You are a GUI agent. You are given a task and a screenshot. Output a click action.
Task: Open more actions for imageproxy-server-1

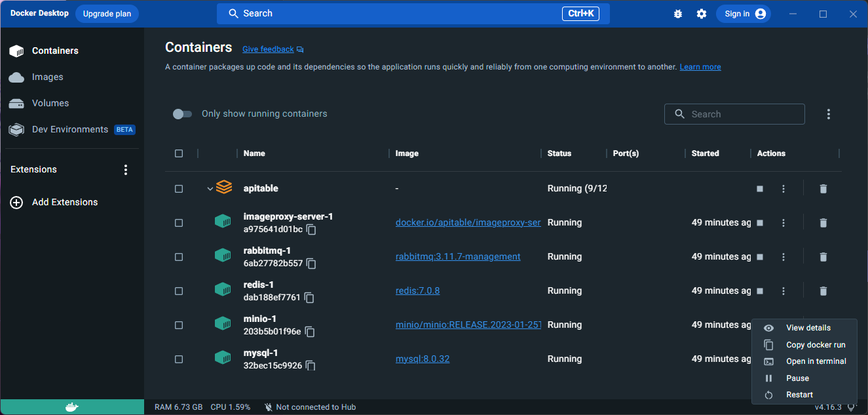click(783, 223)
